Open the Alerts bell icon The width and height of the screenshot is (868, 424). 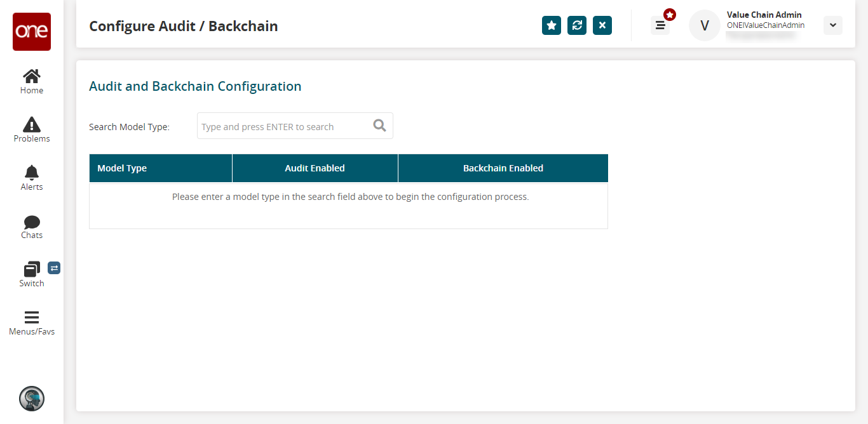pos(32,178)
